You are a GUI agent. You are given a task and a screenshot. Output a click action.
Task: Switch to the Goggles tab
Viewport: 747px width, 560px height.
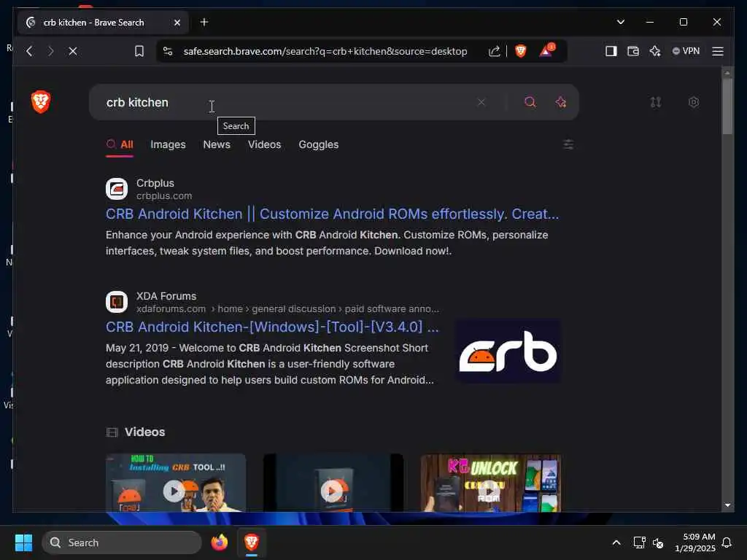click(x=319, y=144)
